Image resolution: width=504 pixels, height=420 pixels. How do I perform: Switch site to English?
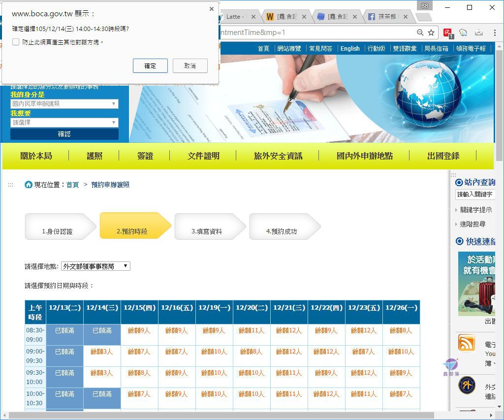pos(350,49)
